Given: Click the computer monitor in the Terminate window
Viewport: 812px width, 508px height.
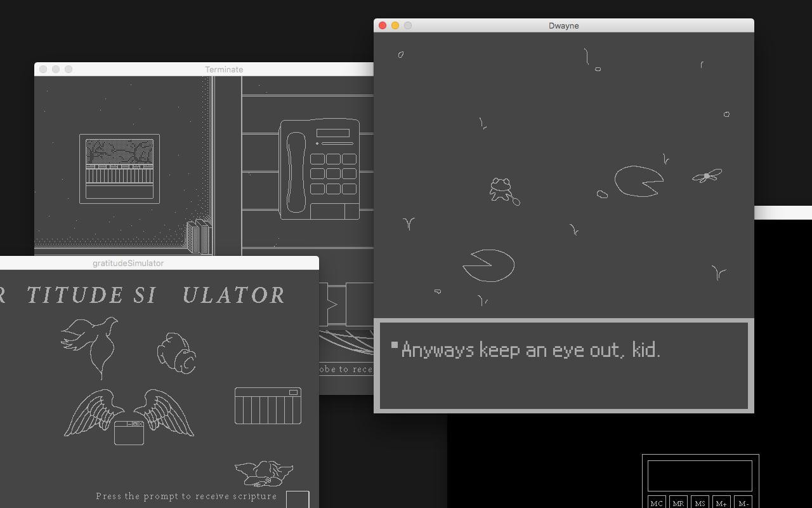Looking at the screenshot, I should pyautogui.click(x=119, y=169).
